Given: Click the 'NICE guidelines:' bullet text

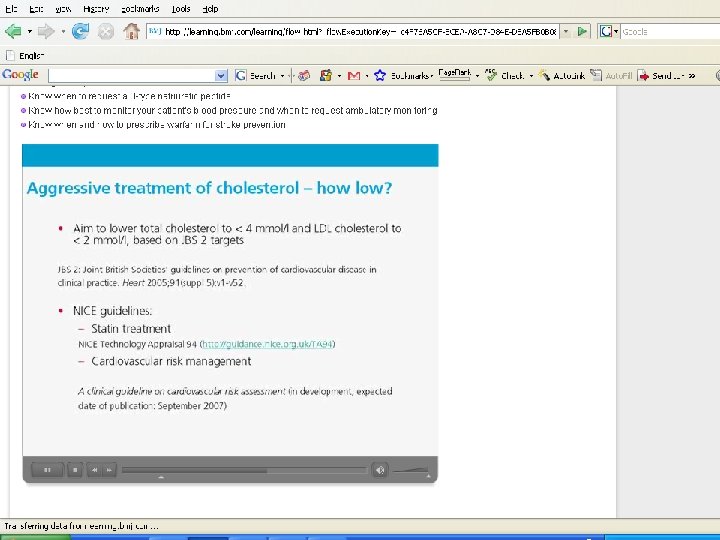Looking at the screenshot, I should (x=112, y=311).
